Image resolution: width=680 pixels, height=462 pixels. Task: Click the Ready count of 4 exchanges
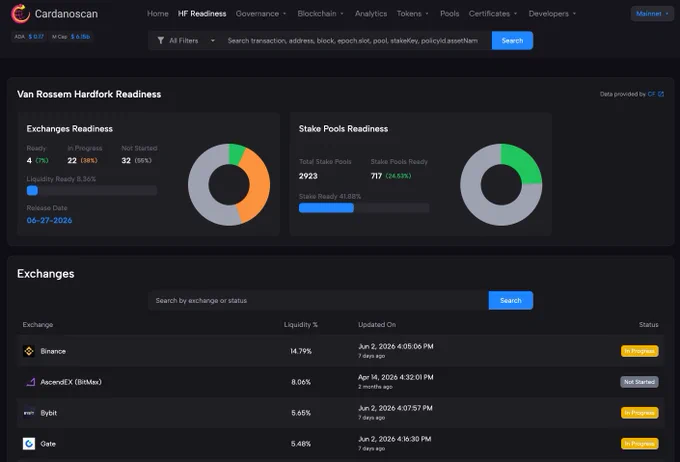pyautogui.click(x=29, y=161)
